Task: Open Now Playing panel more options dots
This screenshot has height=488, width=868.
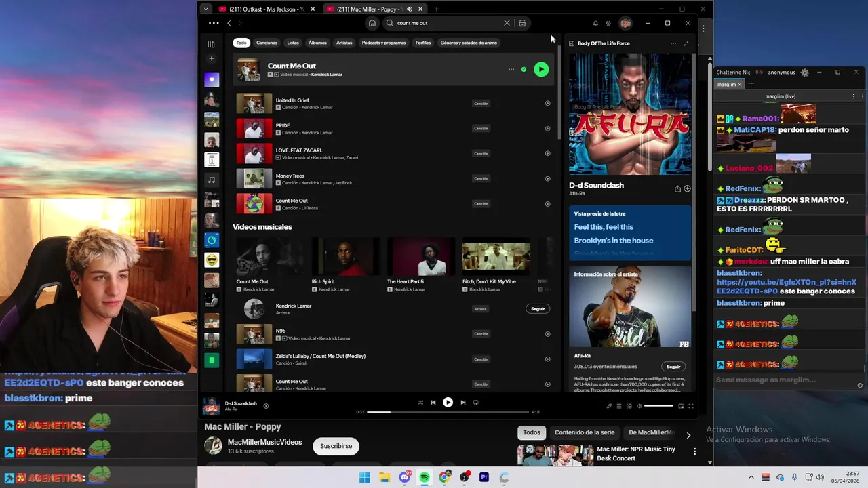Action: click(x=673, y=43)
